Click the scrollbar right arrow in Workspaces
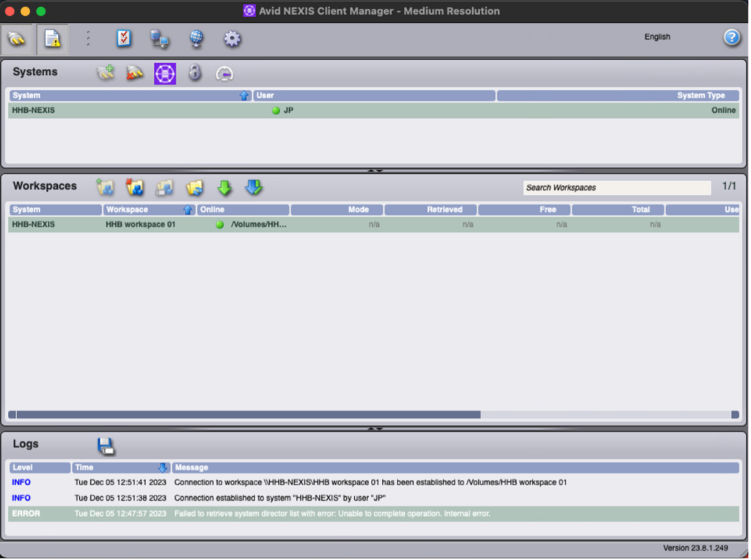Viewport: 751px width, 560px height. pyautogui.click(x=735, y=414)
